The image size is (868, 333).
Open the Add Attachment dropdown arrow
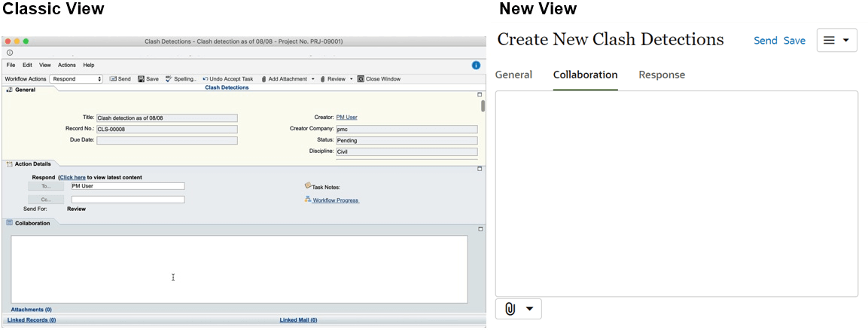coord(312,79)
